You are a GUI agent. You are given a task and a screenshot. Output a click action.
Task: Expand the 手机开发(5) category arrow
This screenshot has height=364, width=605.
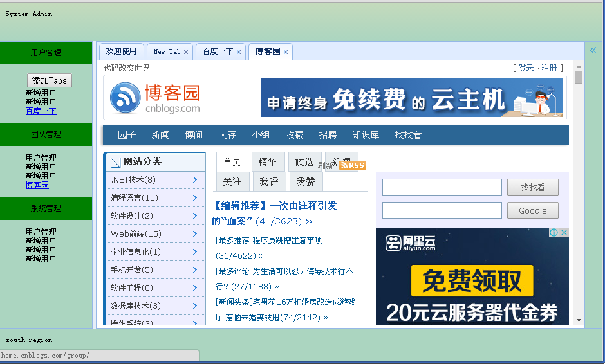coord(195,270)
